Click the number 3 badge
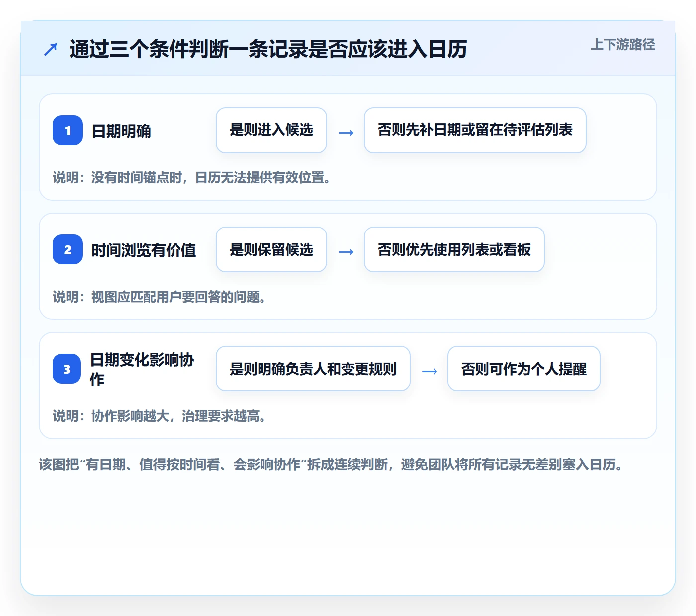 click(x=67, y=369)
